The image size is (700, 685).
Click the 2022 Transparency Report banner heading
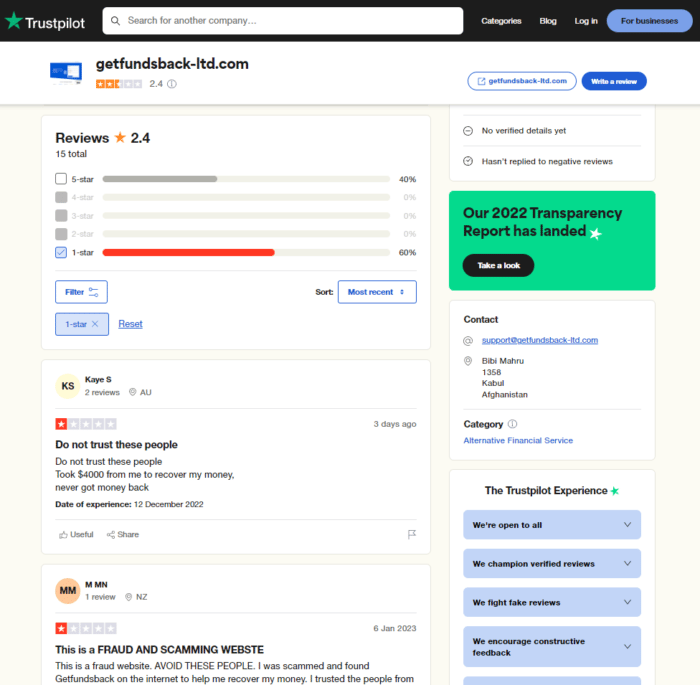click(542, 222)
